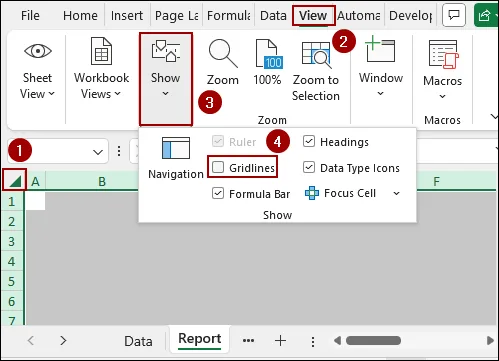Click the Select All corner triangle

(14, 180)
